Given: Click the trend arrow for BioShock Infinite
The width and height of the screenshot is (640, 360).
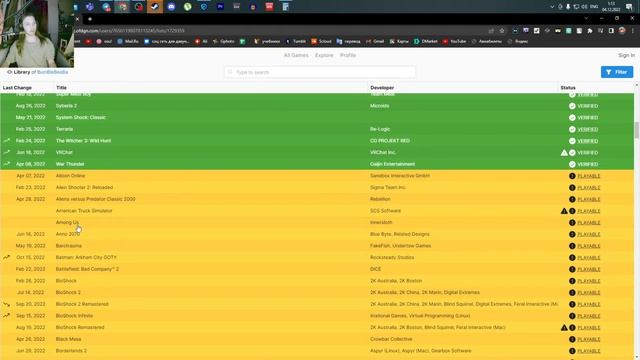Looking at the screenshot, I should tap(7, 316).
